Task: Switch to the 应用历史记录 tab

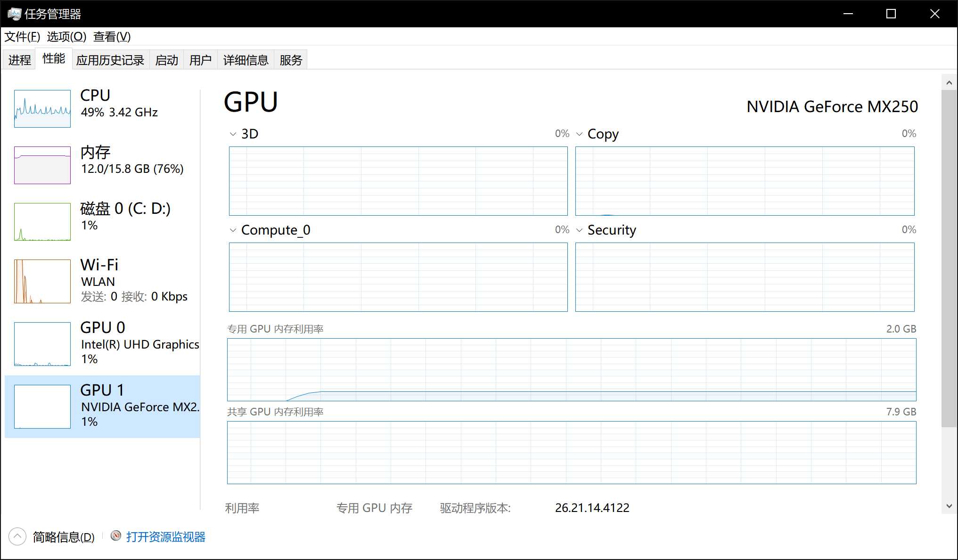Action: tap(110, 60)
